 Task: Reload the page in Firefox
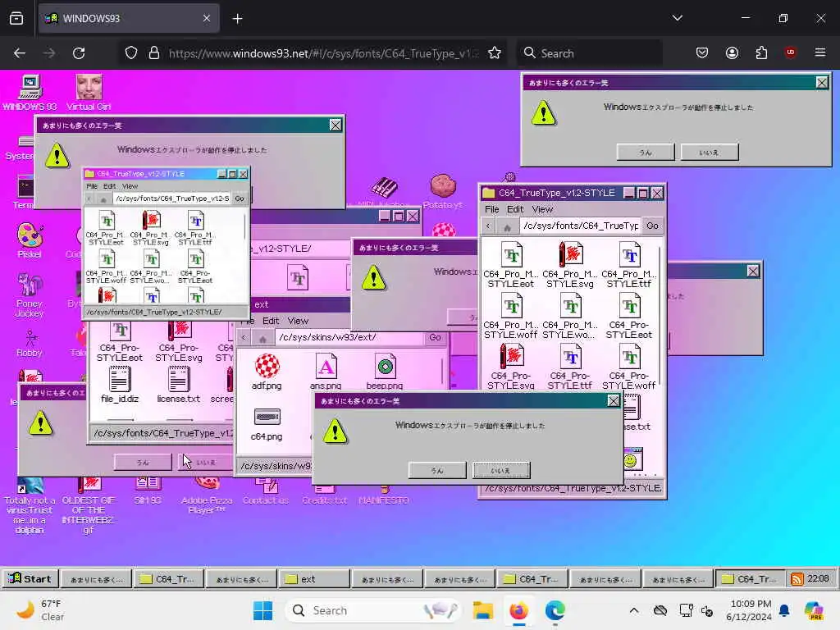coord(79,53)
